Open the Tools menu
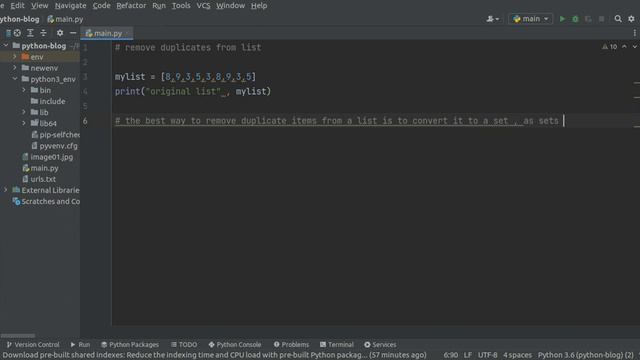The height and width of the screenshot is (360, 640). (181, 6)
